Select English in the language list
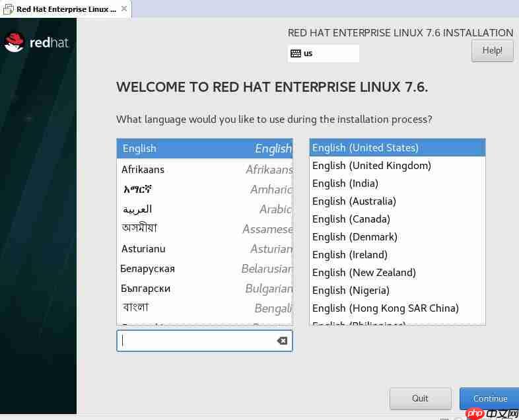Image resolution: width=519 pixels, height=420 pixels. coord(205,149)
